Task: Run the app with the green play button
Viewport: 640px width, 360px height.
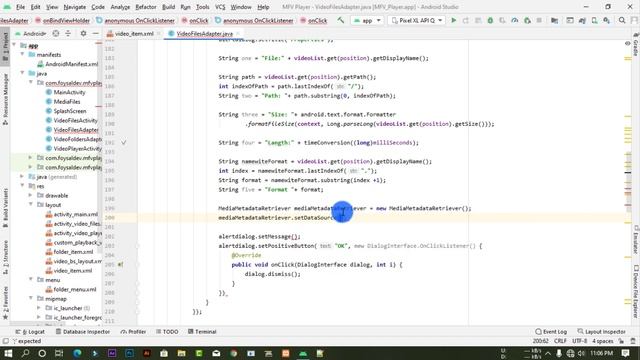Action: click(x=453, y=20)
